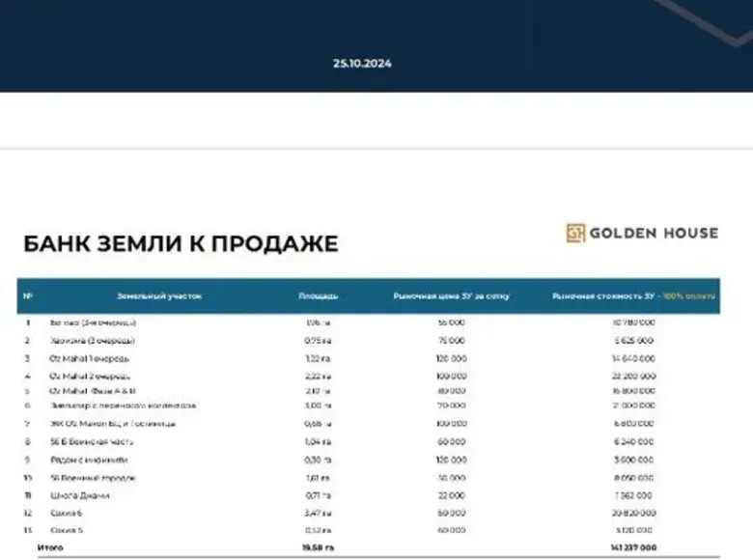This screenshot has width=753, height=560.
Task: Click the 22 000 price in row 11
Action: coord(452,495)
